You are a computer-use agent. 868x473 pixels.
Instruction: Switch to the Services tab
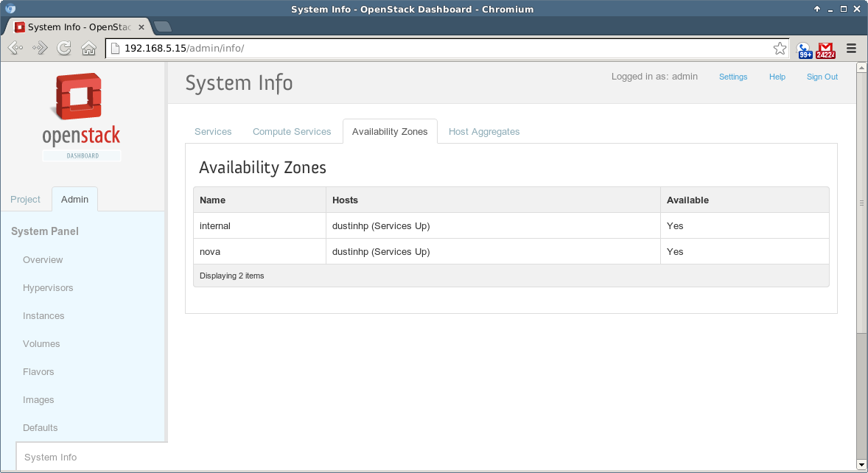point(213,132)
